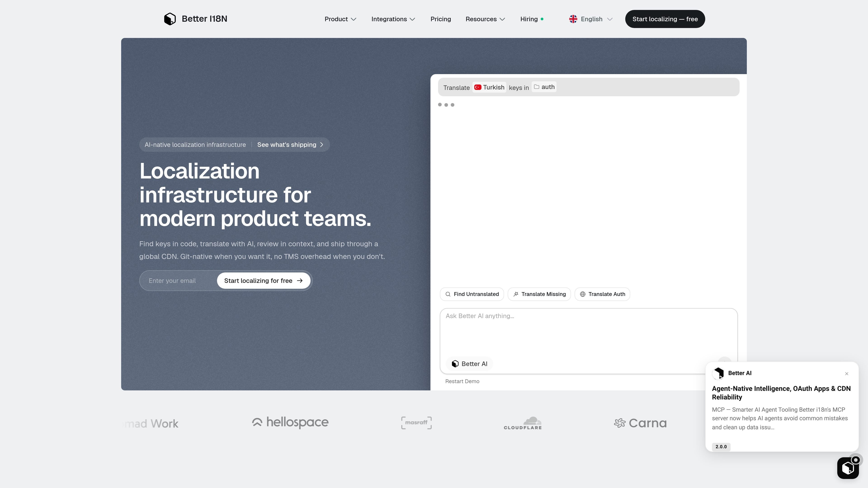Click the Better AI avatar in popup

point(718,373)
